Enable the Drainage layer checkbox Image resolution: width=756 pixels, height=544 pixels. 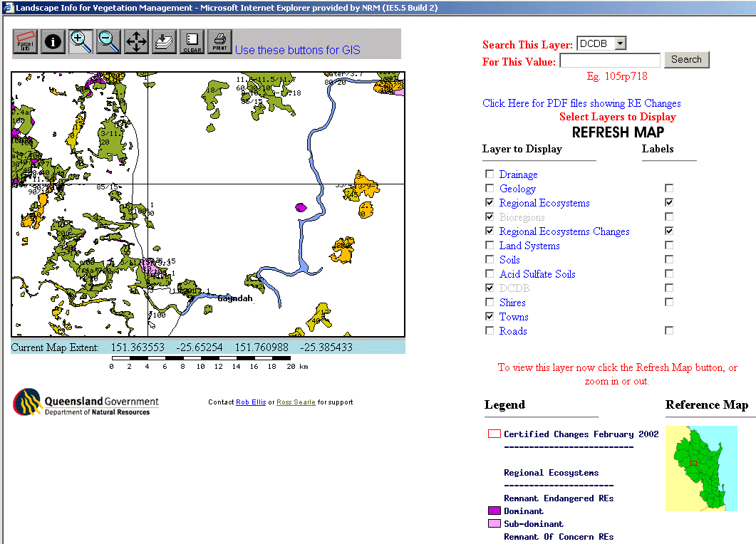coord(489,174)
